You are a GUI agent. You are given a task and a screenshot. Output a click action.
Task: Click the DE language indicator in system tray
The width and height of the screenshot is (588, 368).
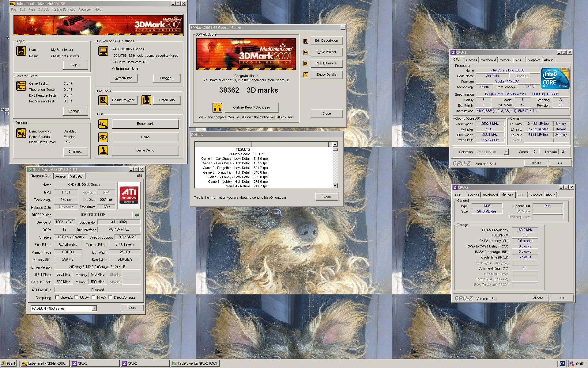(562, 364)
